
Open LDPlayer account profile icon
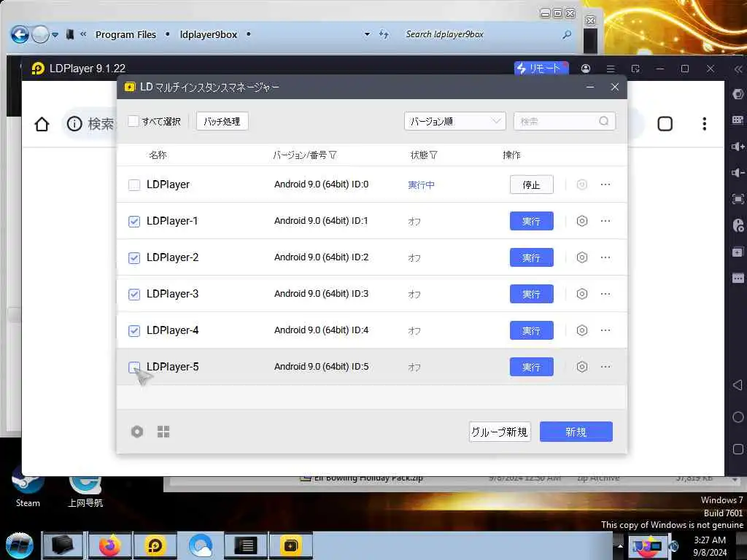(586, 69)
